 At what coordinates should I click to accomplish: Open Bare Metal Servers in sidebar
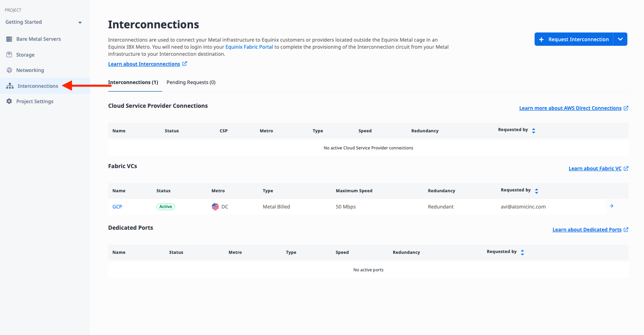coord(38,39)
